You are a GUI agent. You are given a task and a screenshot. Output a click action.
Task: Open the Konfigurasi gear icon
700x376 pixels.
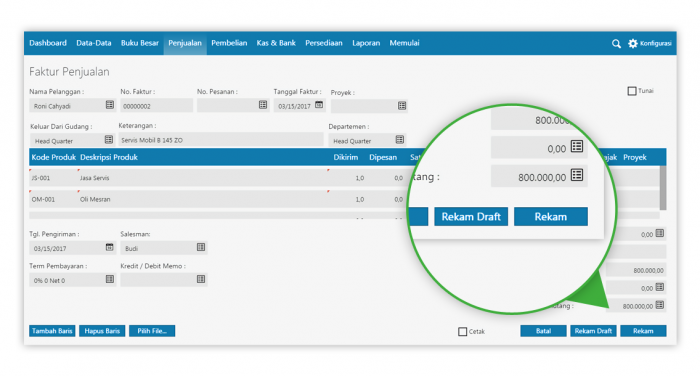tap(633, 43)
